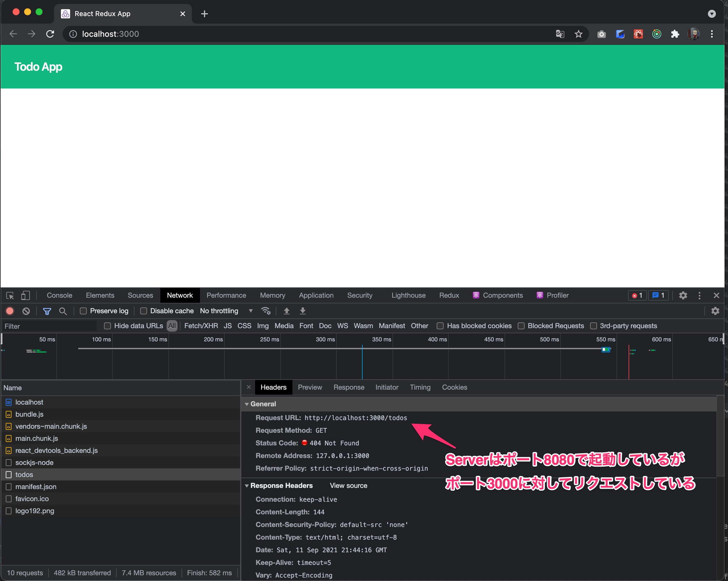The height and width of the screenshot is (581, 728).
Task: Clear the network log
Action: coord(26,311)
